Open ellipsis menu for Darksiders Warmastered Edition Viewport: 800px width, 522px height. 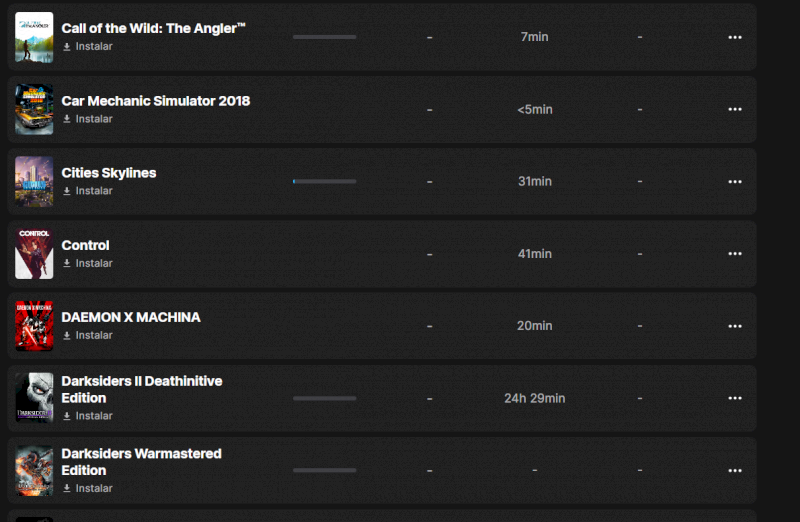coord(735,470)
